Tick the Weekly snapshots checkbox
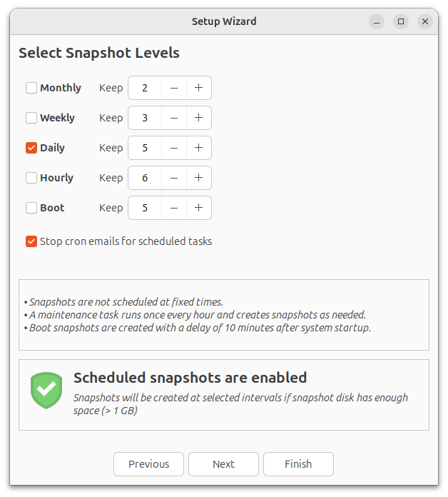 [31, 118]
